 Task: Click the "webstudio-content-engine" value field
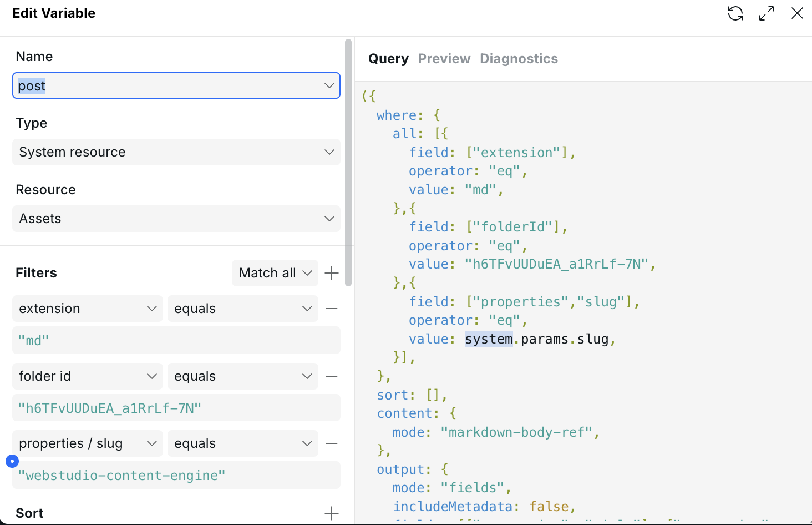[176, 475]
